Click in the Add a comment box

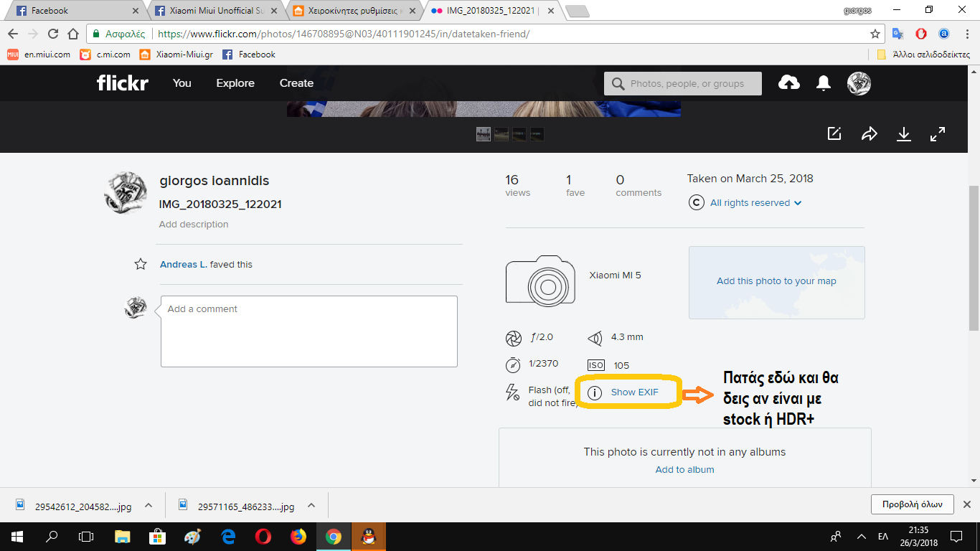tap(308, 331)
